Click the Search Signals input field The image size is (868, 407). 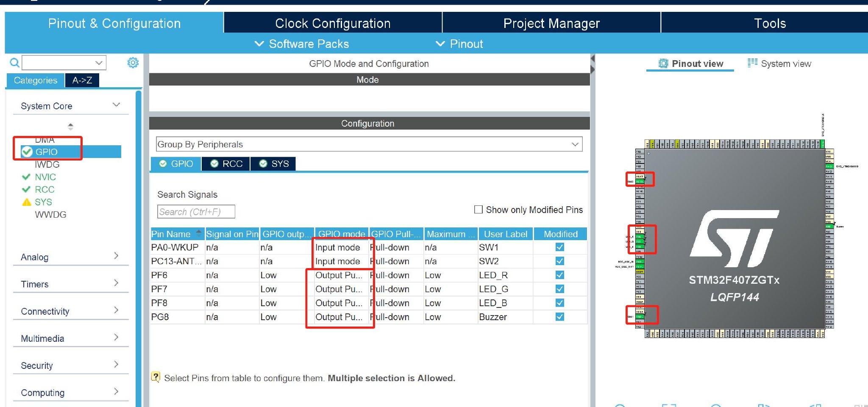(x=196, y=212)
